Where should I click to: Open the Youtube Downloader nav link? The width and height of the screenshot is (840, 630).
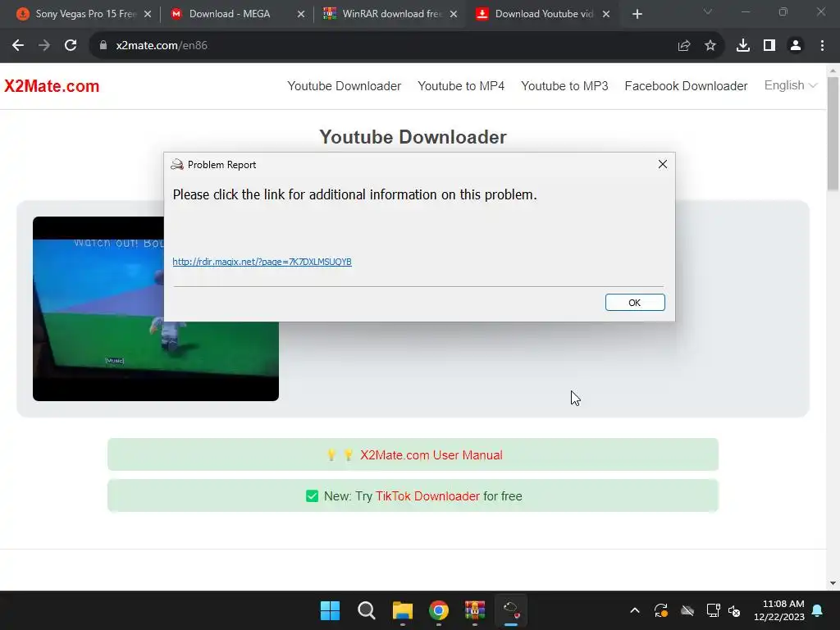tap(344, 86)
